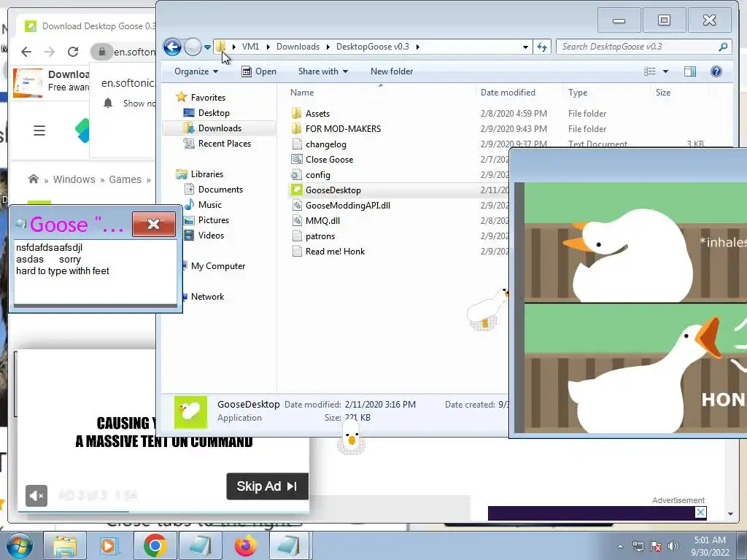Screen dimensions: 747x560
Task: Open the Softonic hamburger menu
Action: point(39,131)
